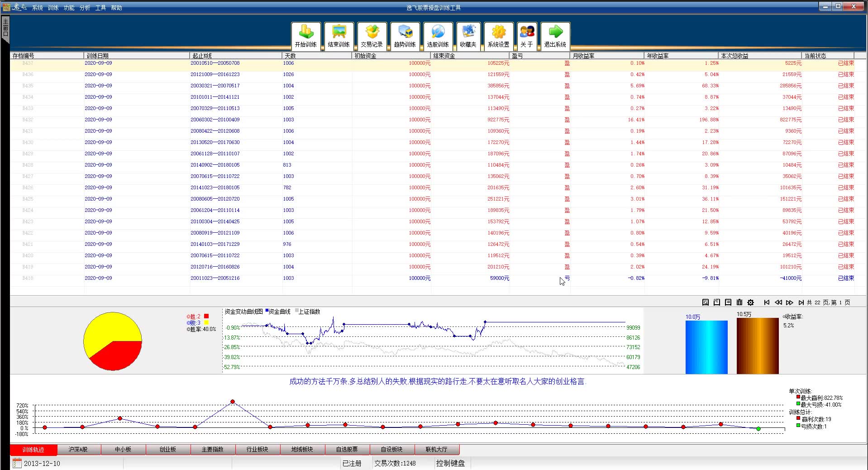Screen dimensions: 868x470
Task: Sort by the 当前状态 column header
Action: pyautogui.click(x=829, y=56)
